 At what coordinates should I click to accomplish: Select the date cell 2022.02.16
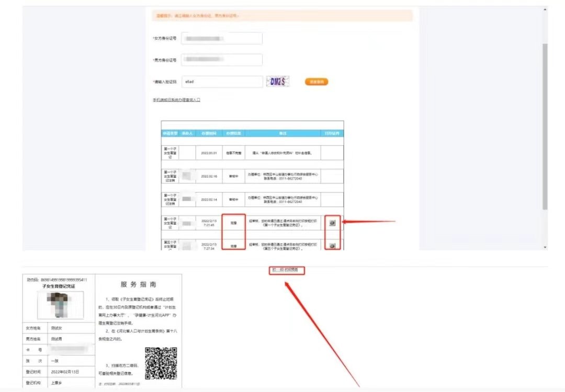click(209, 176)
